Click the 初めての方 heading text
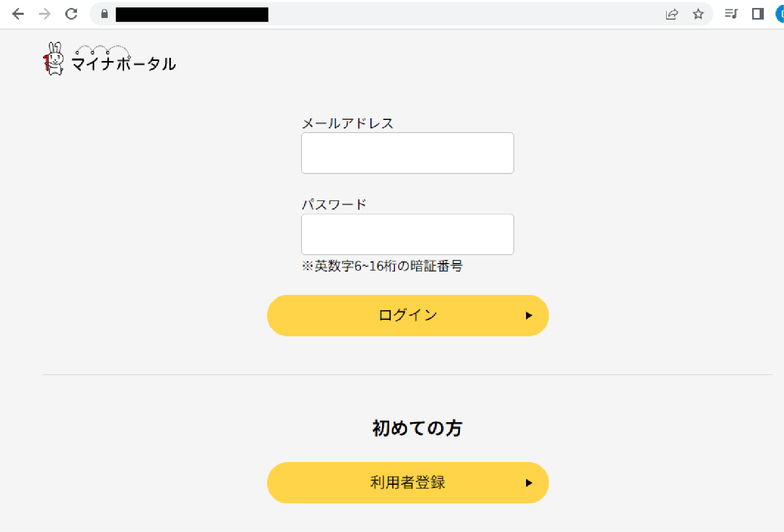Screen dimensions: 784x532 click(417, 428)
